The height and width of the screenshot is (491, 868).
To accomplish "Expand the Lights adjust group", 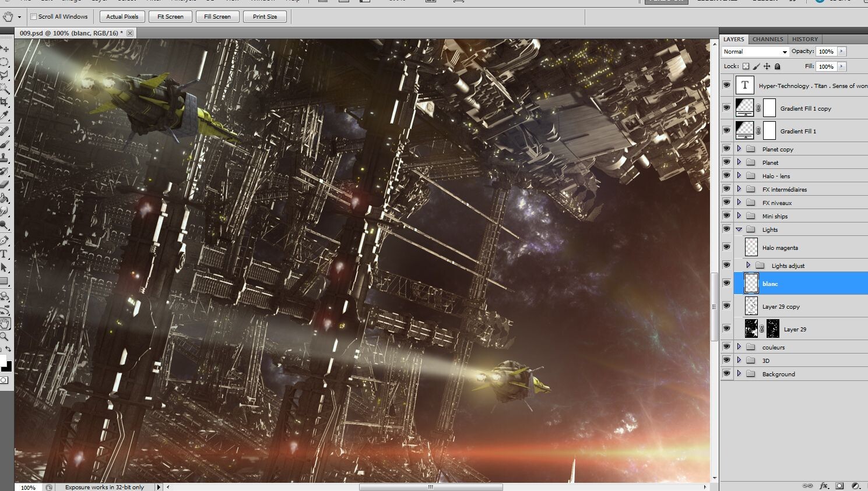I will click(x=748, y=265).
